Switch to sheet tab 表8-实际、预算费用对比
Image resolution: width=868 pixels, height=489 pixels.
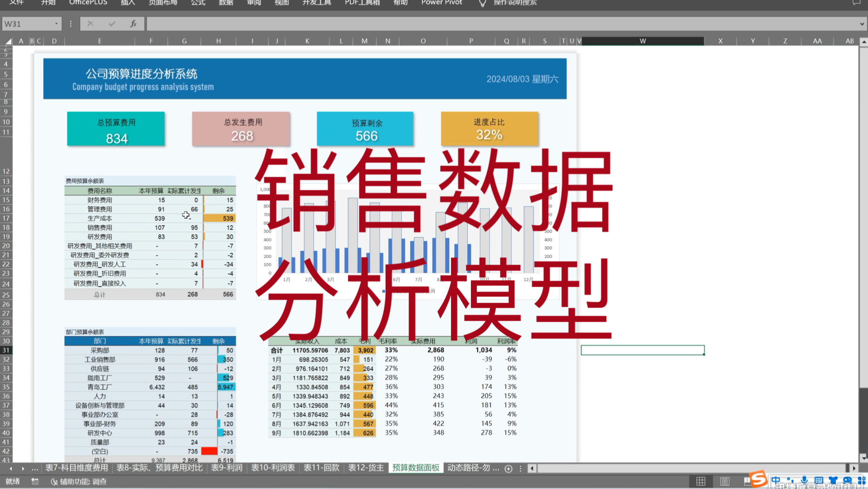159,468
